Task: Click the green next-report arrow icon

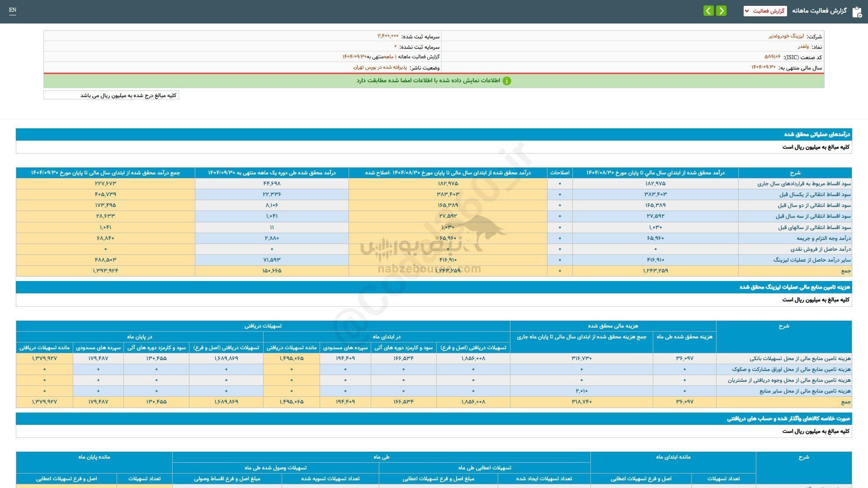Action: click(x=722, y=11)
